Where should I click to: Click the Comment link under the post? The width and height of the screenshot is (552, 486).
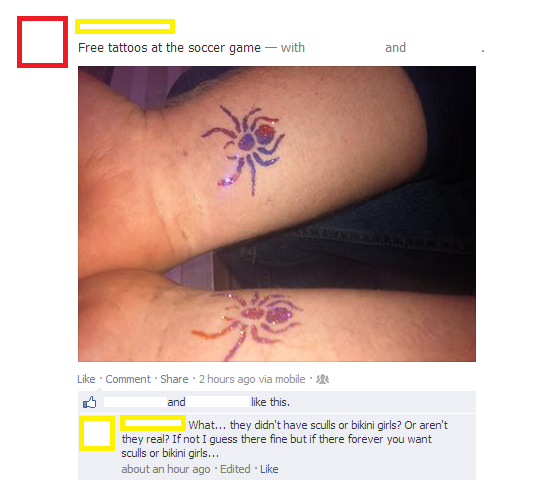coord(128,379)
